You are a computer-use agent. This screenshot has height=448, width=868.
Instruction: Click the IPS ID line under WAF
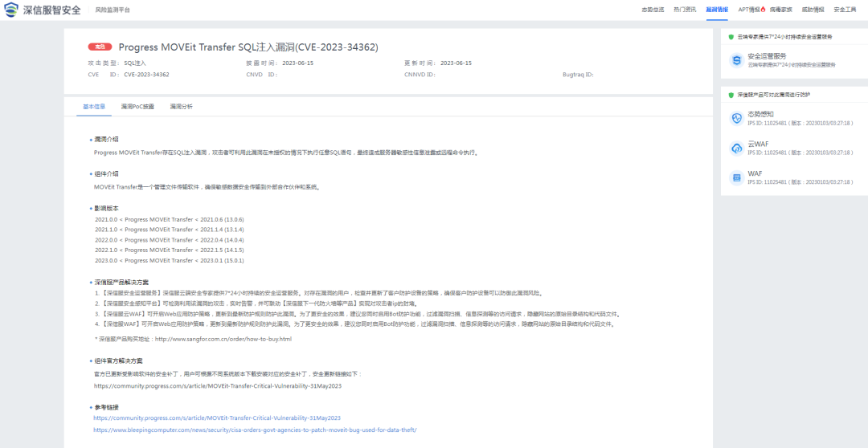[x=800, y=182]
